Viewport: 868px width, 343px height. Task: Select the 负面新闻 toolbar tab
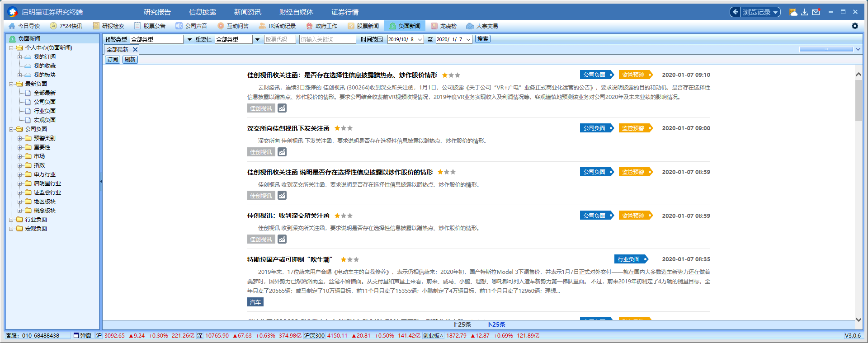coord(405,26)
